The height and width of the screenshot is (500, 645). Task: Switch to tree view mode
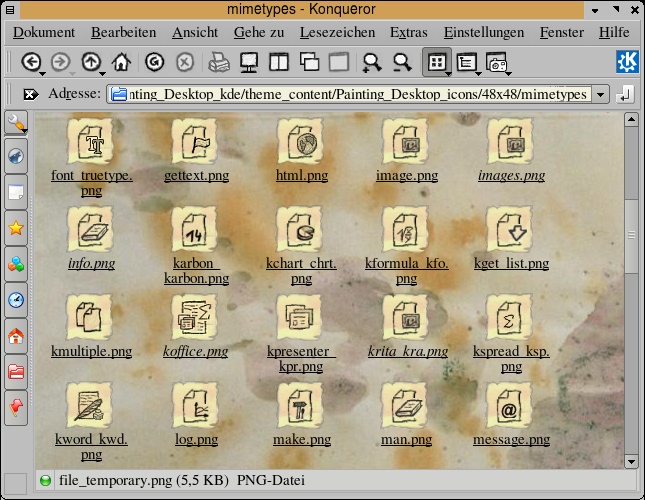pos(466,62)
